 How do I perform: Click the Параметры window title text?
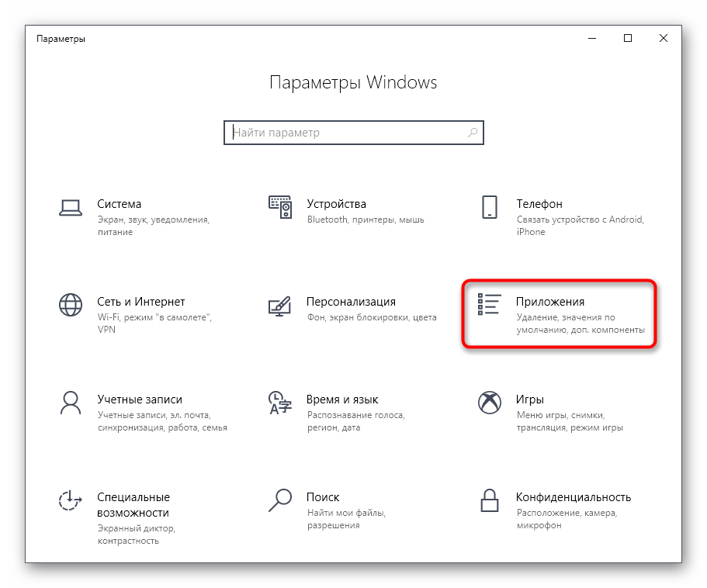[x=61, y=40]
